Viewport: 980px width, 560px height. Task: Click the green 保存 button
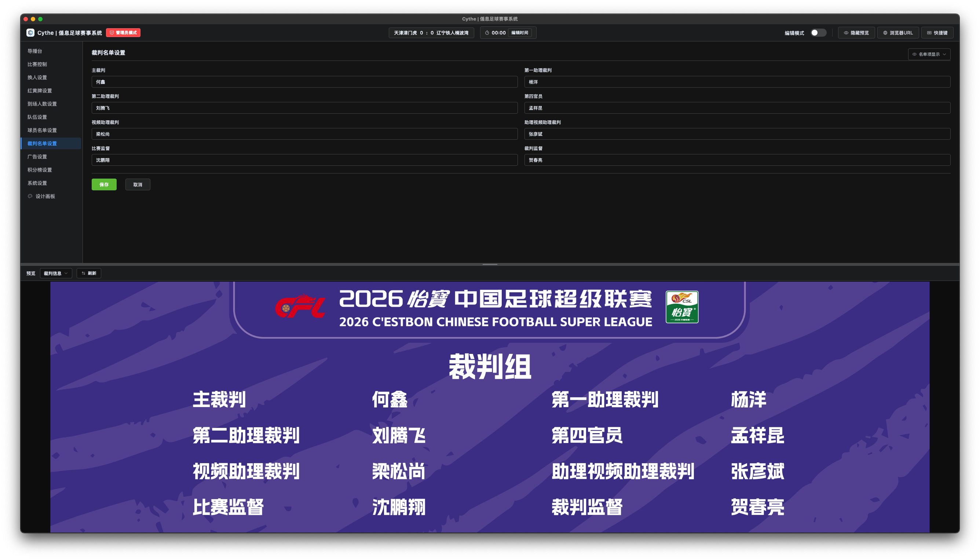point(104,184)
